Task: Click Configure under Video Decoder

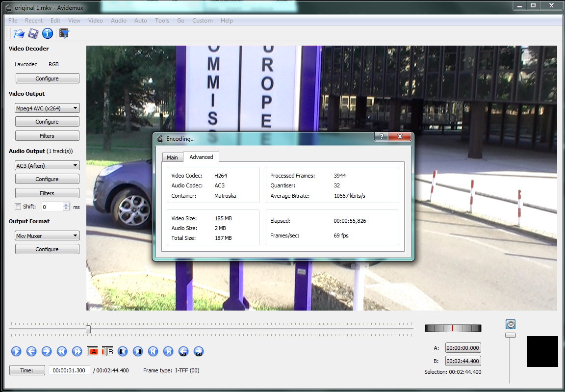Action: coord(47,78)
